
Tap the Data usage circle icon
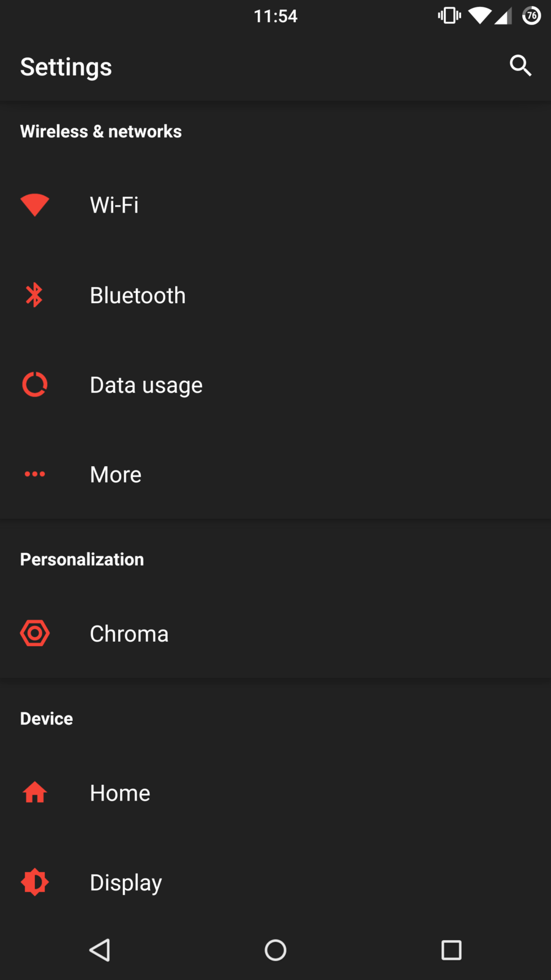coord(35,385)
